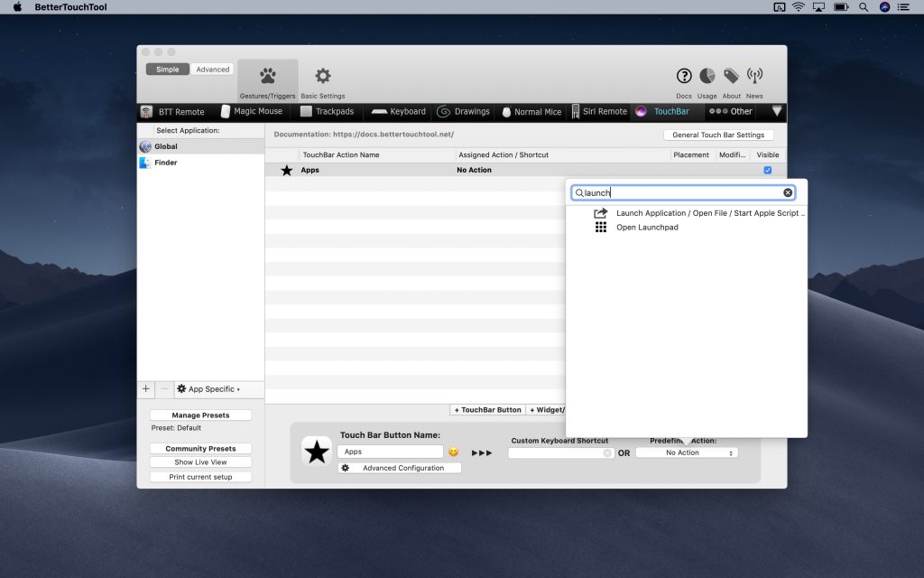Screen dimensions: 924x578
Task: Click Print current setup
Action: (x=200, y=477)
